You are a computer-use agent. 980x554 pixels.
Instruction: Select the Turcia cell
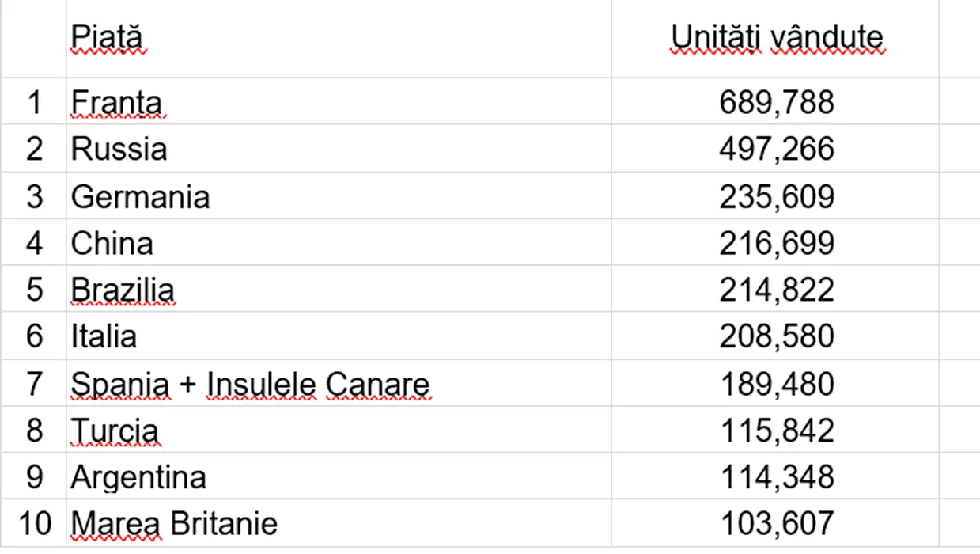(339, 430)
